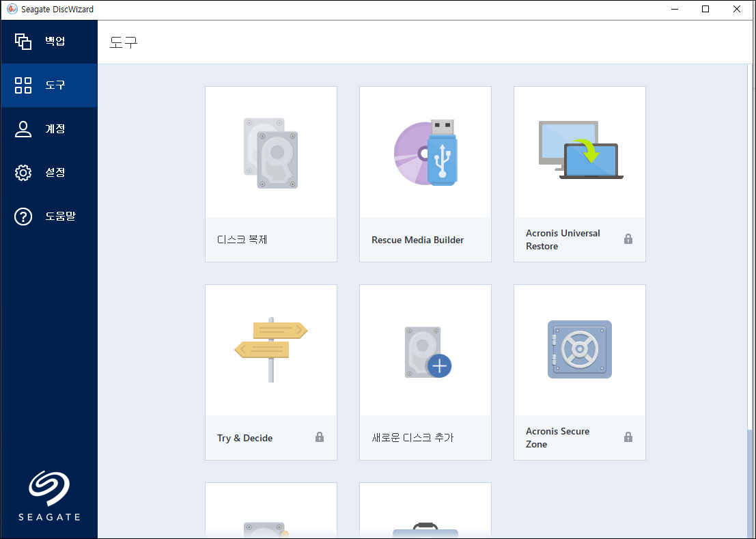Click the 도구 page heading
The width and height of the screenshot is (756, 539).
(124, 42)
